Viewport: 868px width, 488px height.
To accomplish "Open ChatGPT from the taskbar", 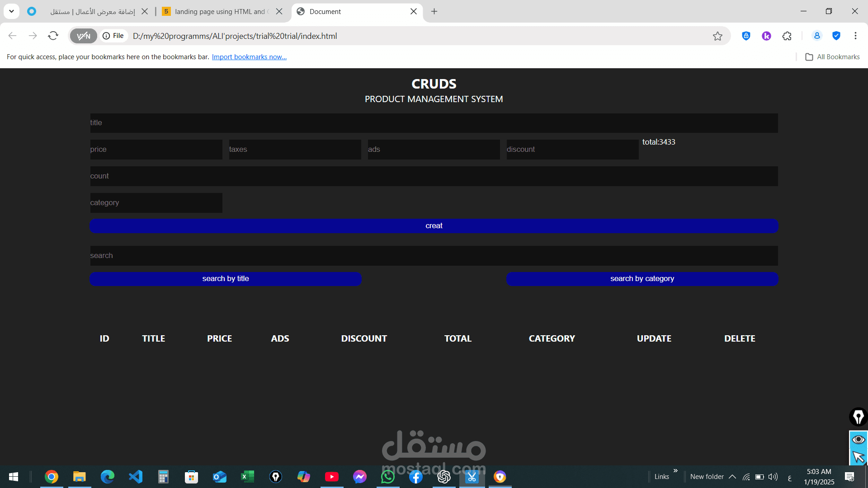I will (443, 476).
